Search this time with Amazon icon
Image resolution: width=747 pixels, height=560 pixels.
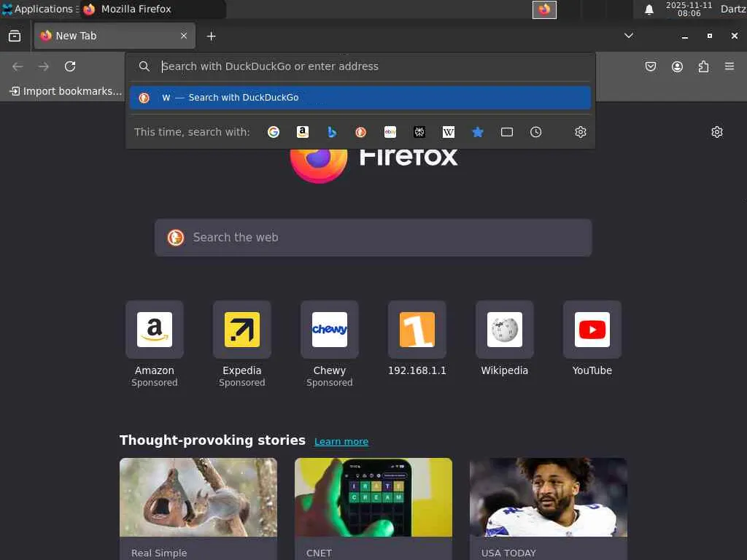point(303,132)
